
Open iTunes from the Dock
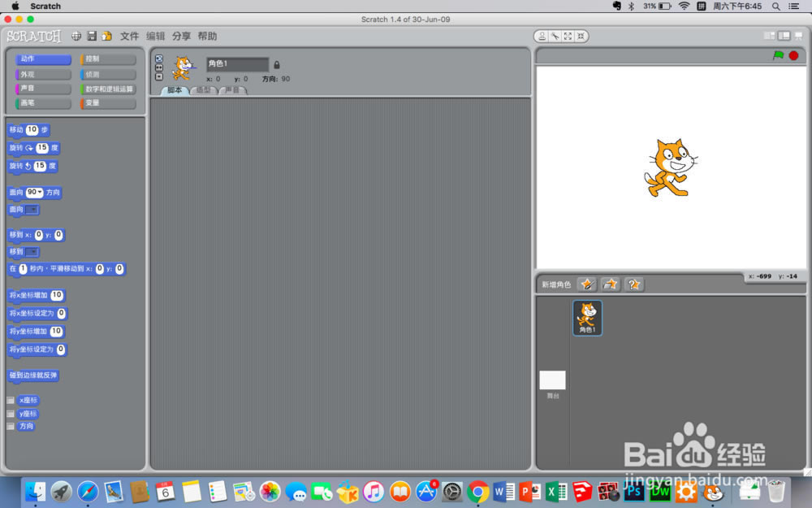[x=374, y=492]
